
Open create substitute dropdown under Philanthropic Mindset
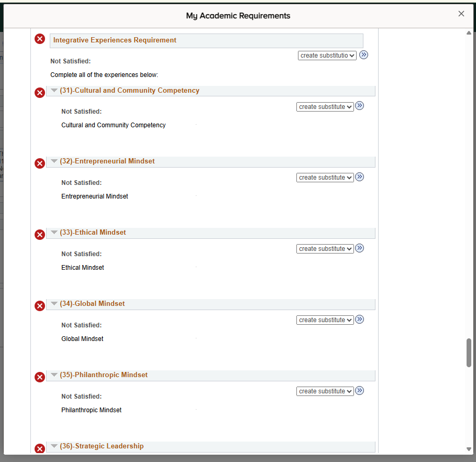point(325,391)
